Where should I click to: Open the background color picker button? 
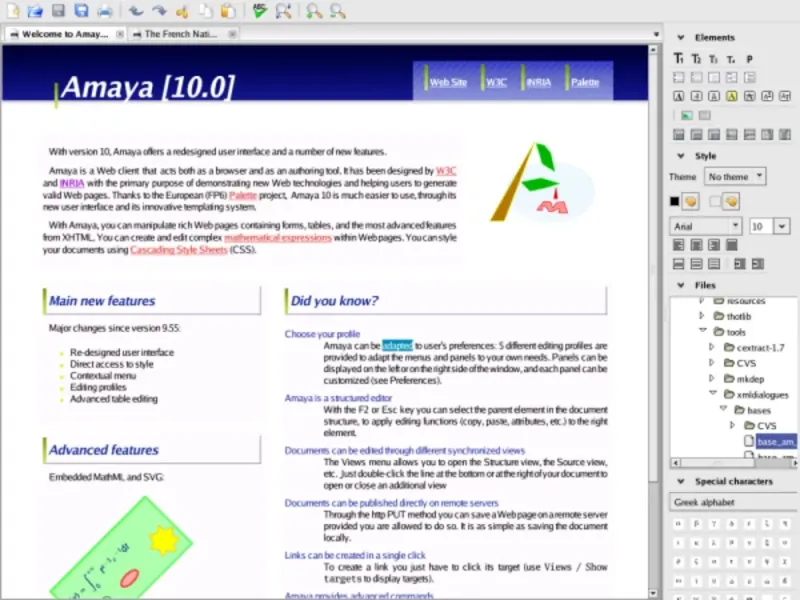[731, 202]
